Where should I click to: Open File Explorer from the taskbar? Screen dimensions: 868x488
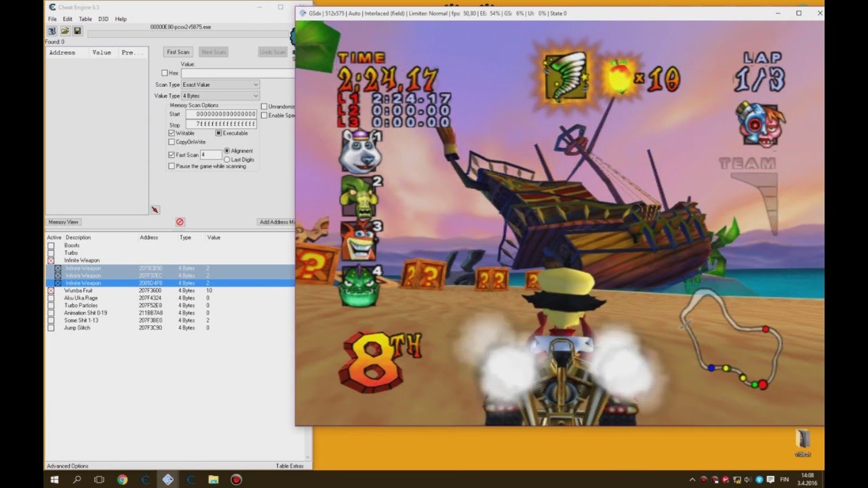pyautogui.click(x=213, y=479)
